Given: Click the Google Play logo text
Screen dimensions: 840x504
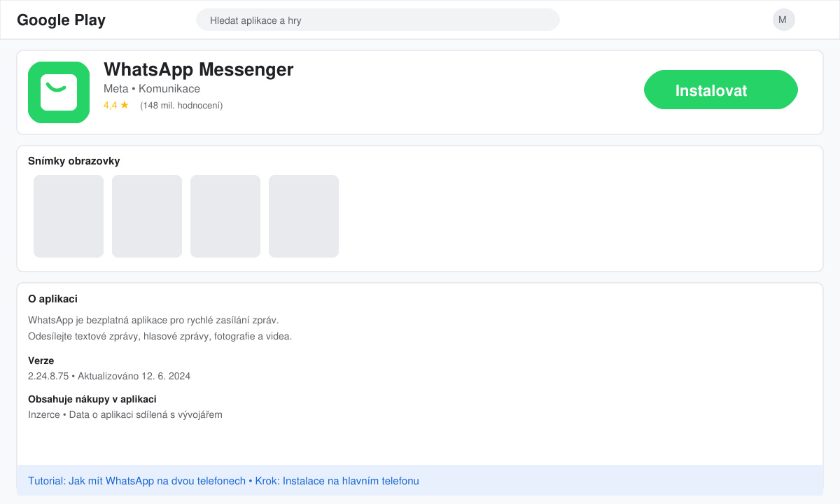Looking at the screenshot, I should [x=62, y=20].
